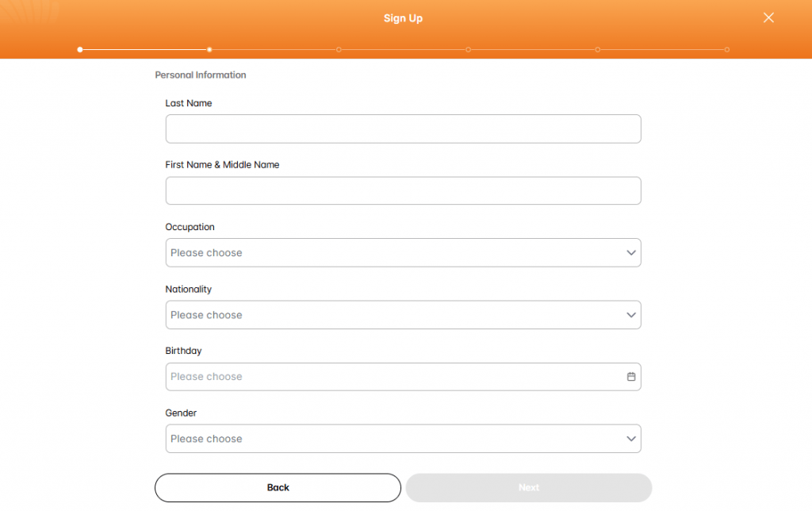Click the First Name & Middle Name field

[403, 191]
